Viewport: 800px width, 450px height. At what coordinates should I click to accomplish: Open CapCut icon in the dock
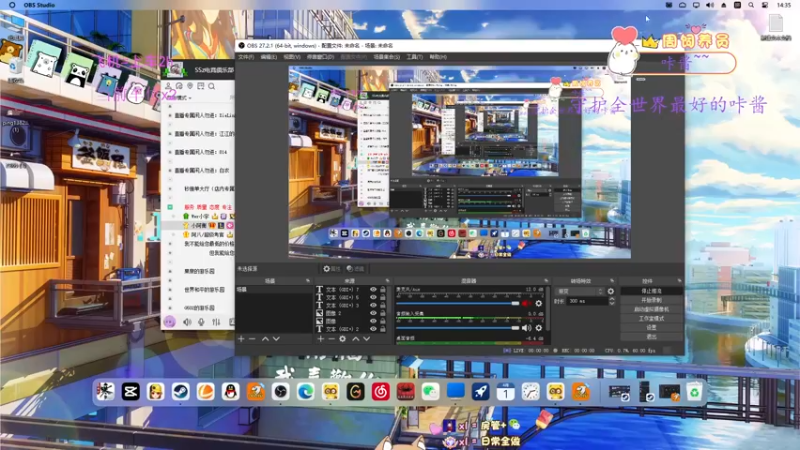click(x=130, y=392)
